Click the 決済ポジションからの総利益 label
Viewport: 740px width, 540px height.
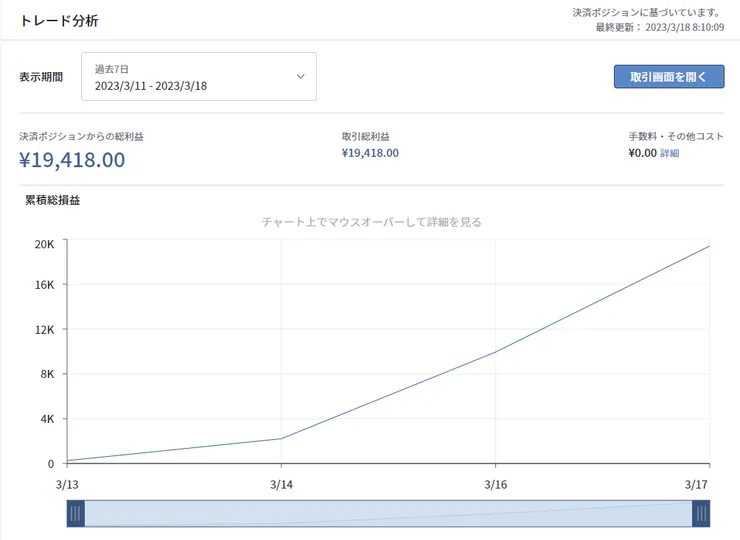[81, 136]
